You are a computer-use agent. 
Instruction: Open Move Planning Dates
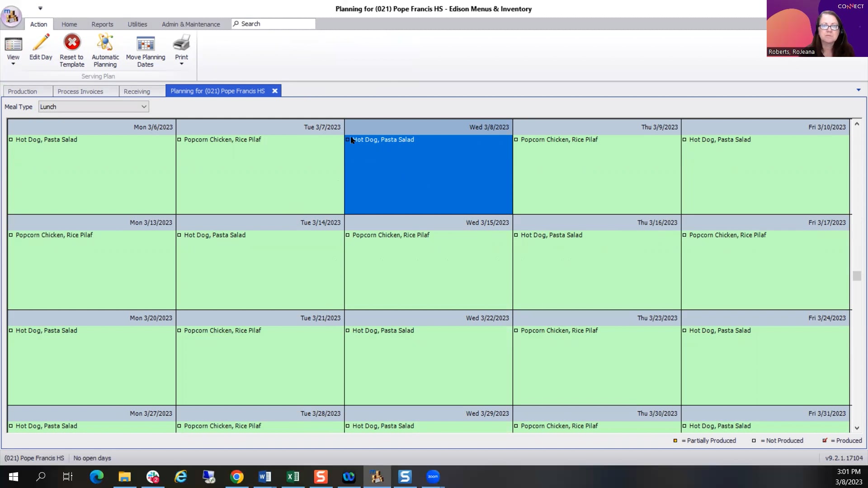click(145, 50)
